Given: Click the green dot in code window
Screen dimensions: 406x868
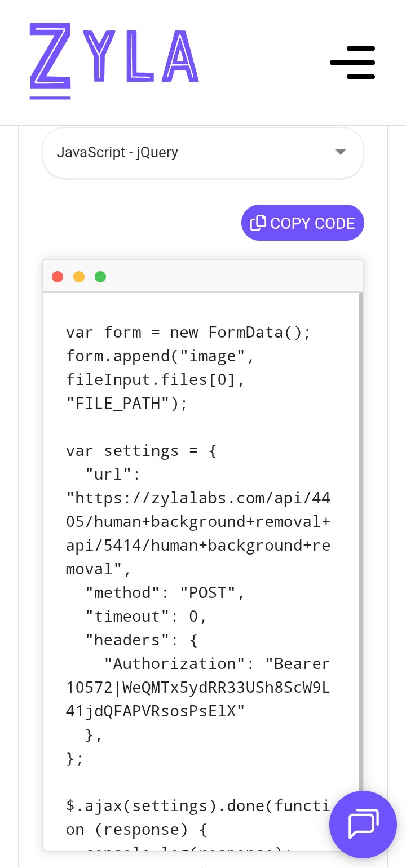Looking at the screenshot, I should 100,277.
